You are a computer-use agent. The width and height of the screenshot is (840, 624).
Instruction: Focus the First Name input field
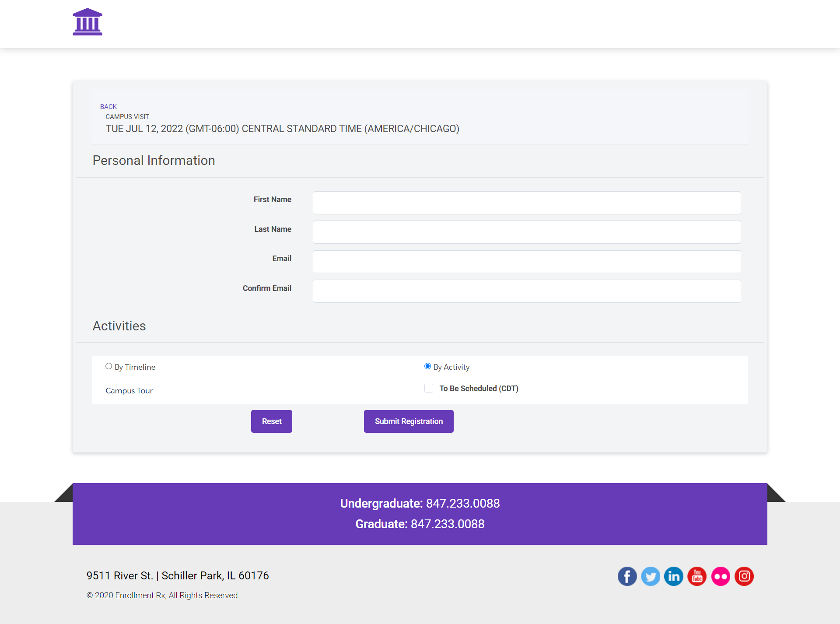[x=526, y=203]
